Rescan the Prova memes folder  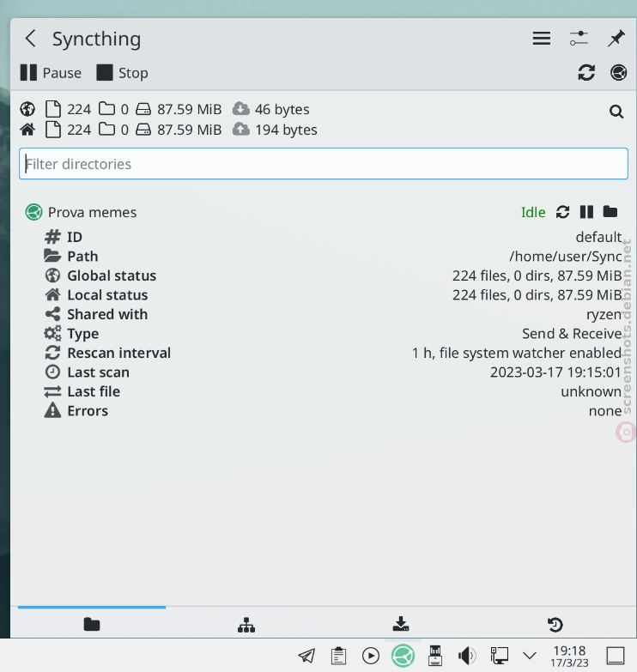562,212
